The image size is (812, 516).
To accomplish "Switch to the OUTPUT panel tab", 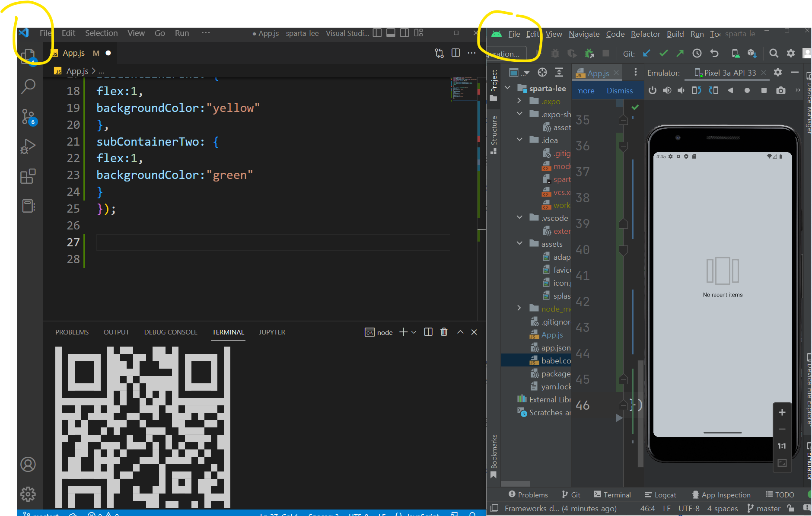I will point(116,332).
